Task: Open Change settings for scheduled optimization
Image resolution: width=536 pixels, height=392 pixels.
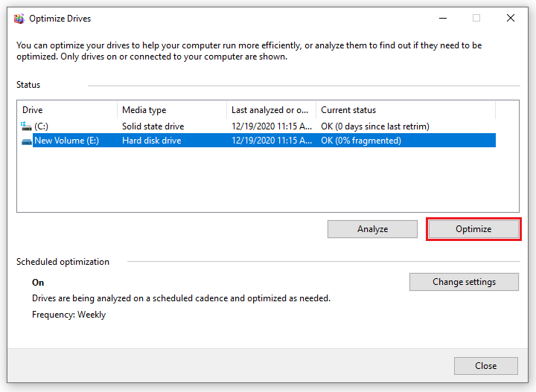Action: (x=463, y=282)
